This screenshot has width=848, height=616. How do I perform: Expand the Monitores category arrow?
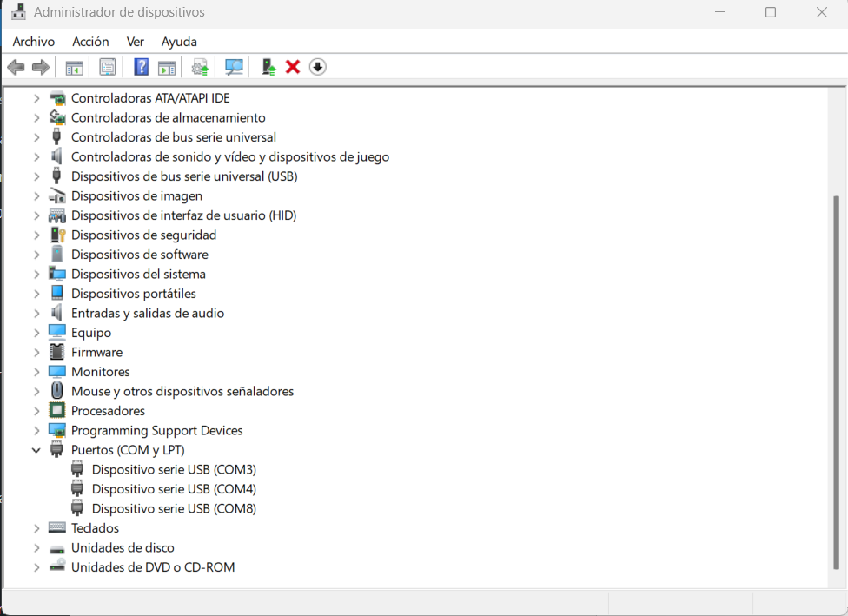(36, 372)
